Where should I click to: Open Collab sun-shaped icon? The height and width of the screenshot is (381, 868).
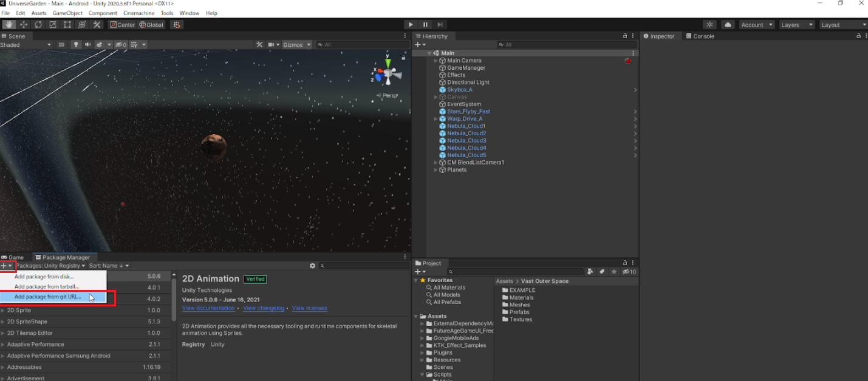[709, 25]
